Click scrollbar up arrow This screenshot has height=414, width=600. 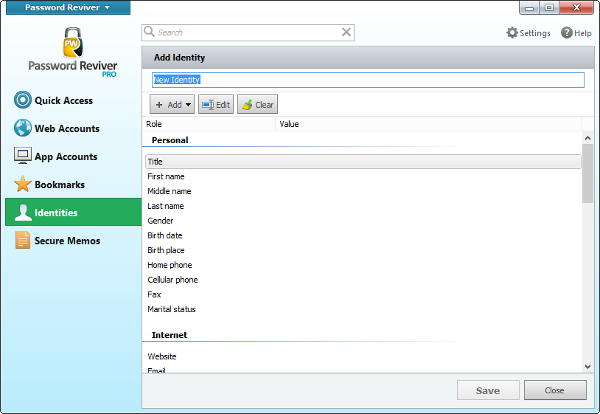coord(588,138)
